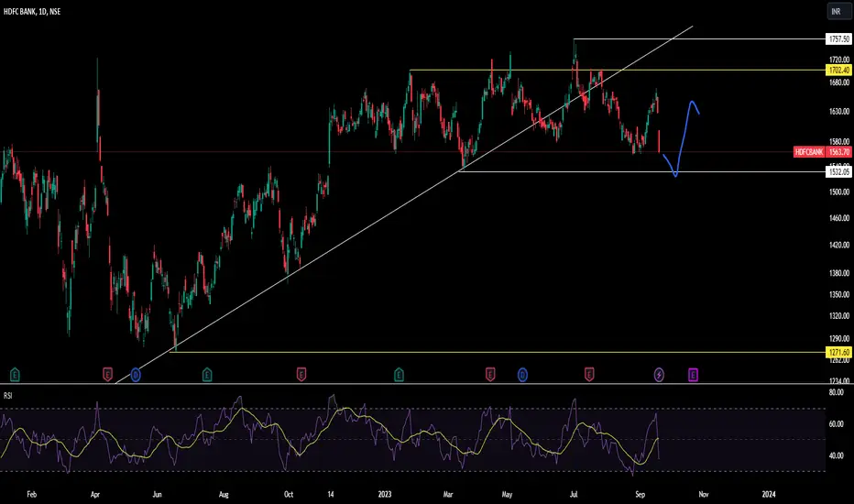The width and height of the screenshot is (854, 504).
Task: Click the 60.00 RSI scale value
Action: tap(836, 424)
